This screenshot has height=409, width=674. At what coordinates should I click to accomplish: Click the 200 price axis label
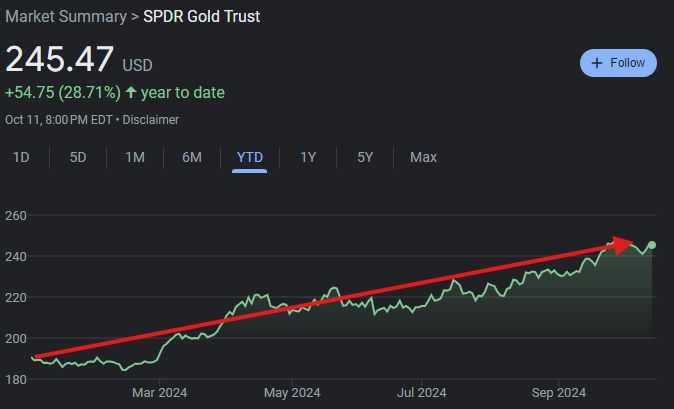click(16, 339)
